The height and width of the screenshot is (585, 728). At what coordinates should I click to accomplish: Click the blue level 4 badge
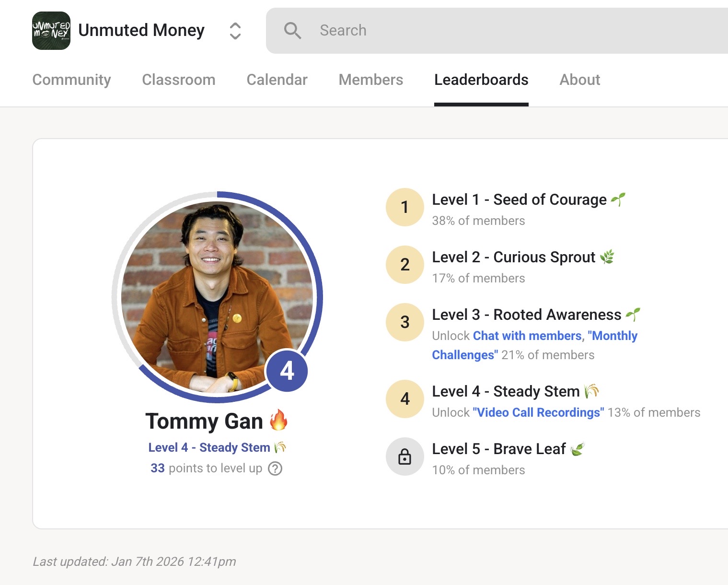point(287,371)
